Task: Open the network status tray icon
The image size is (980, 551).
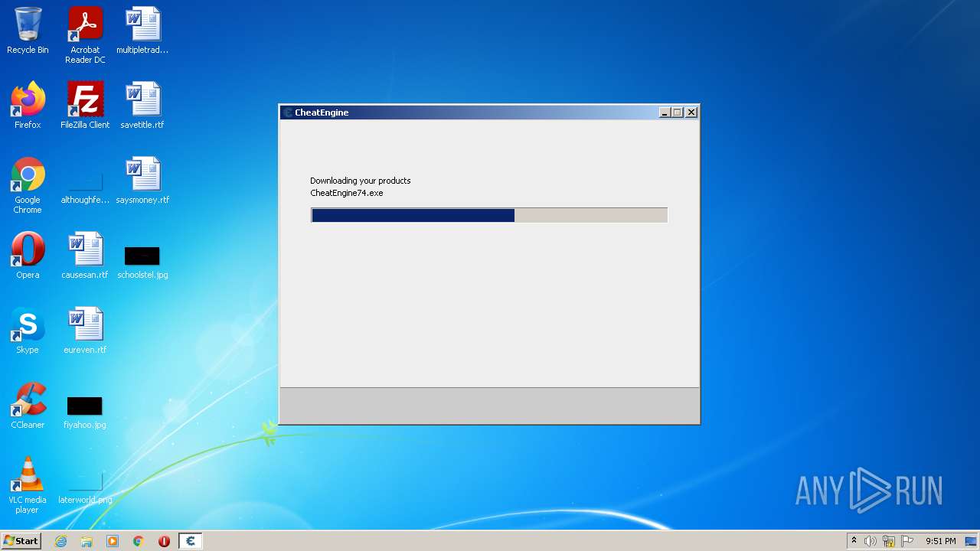Action: tap(889, 541)
